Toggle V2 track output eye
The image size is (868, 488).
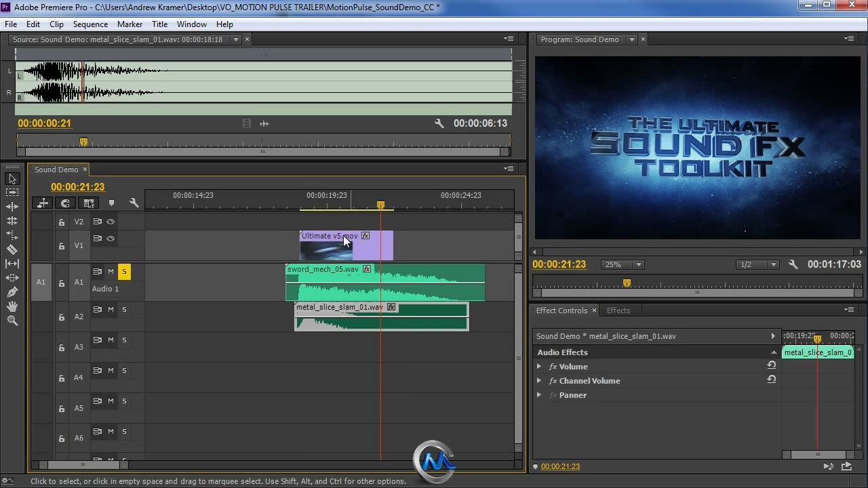coord(111,222)
